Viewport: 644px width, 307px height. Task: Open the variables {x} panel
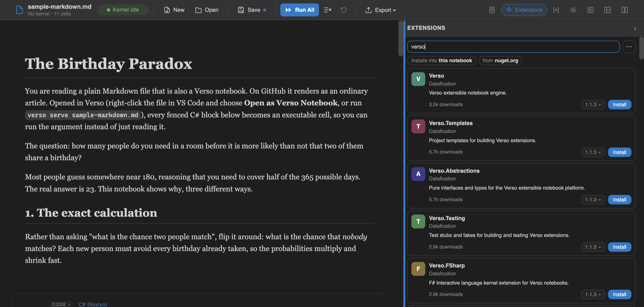coord(556,10)
